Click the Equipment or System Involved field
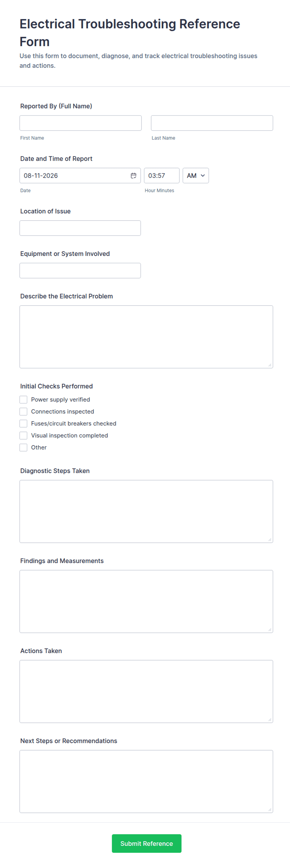The width and height of the screenshot is (290, 868). pos(80,270)
